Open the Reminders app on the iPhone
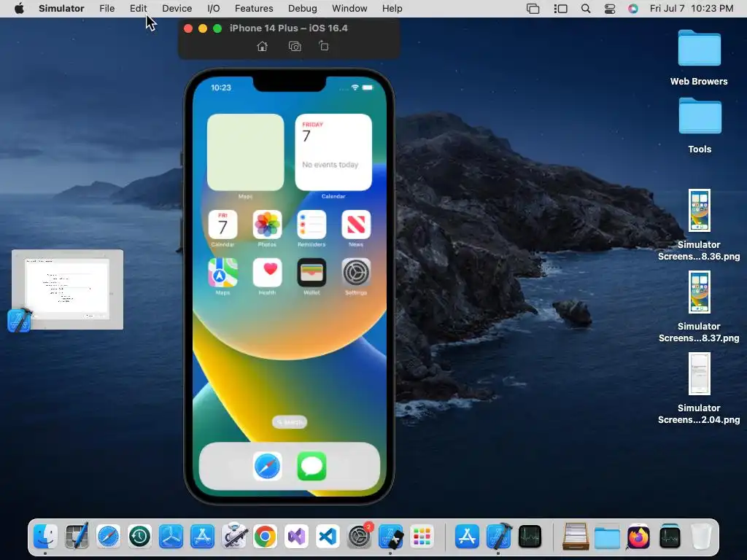This screenshot has height=560, width=747. tap(311, 225)
